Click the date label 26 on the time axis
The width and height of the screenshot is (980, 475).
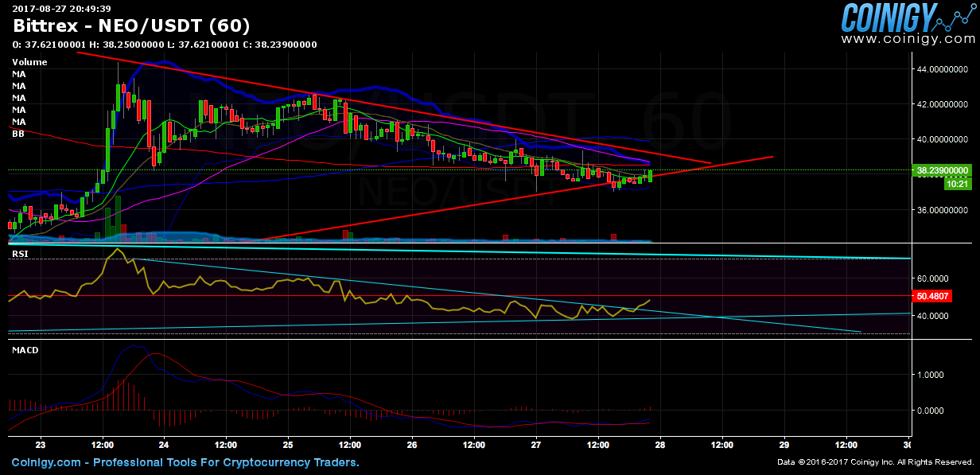click(x=412, y=446)
